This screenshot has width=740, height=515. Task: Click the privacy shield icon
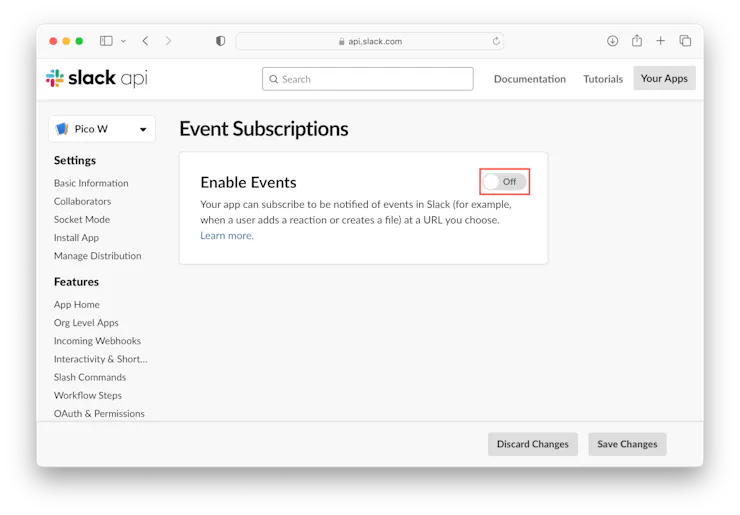[x=221, y=41]
